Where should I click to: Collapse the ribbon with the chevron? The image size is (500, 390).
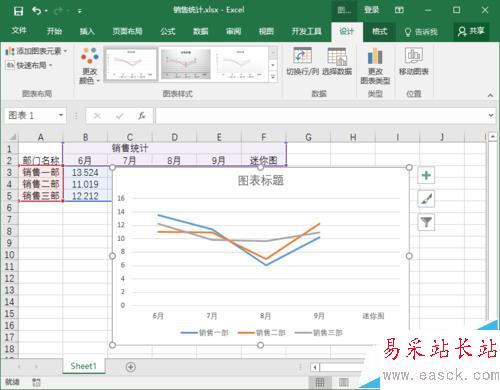[490, 95]
